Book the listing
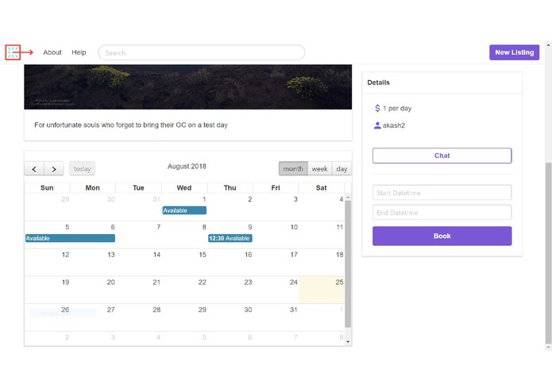The height and width of the screenshot is (392, 552). pos(442,236)
